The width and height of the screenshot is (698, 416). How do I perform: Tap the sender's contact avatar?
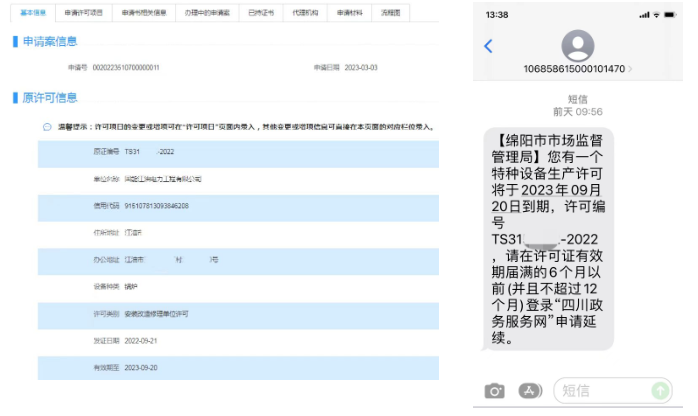pyautogui.click(x=579, y=46)
